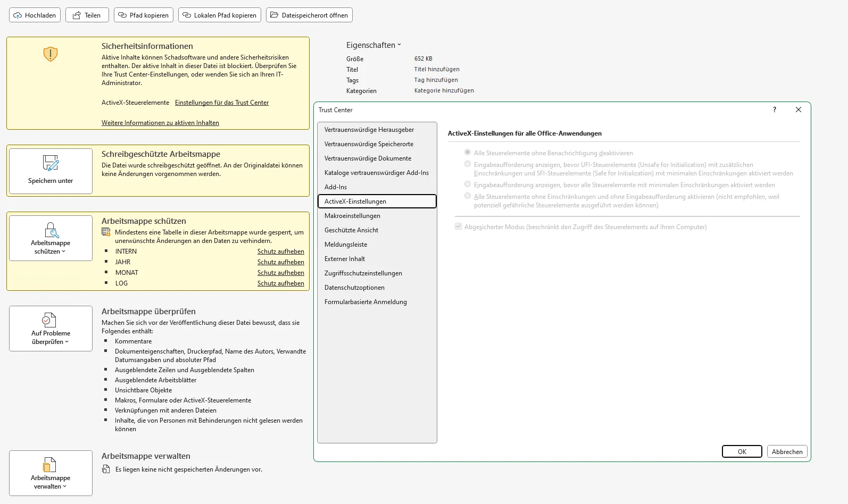Screen dimensions: 848x504
Task: Click the 652 KB size value
Action: coord(423,58)
